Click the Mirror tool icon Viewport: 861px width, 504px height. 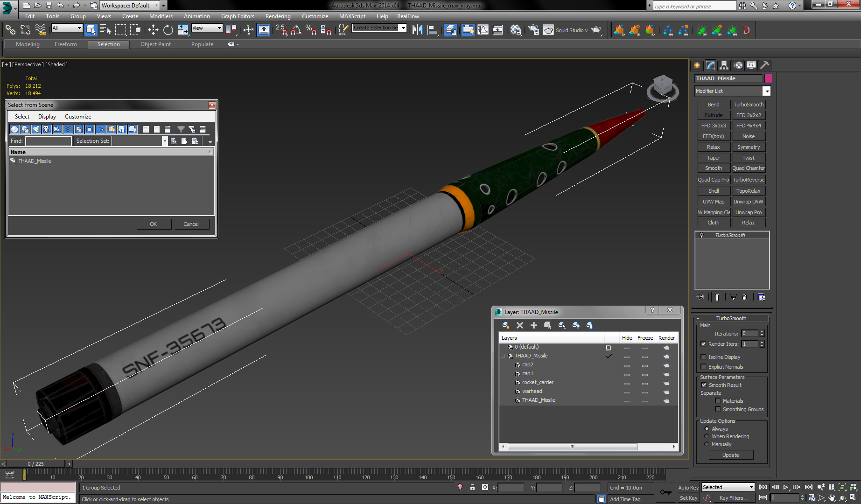(x=417, y=30)
